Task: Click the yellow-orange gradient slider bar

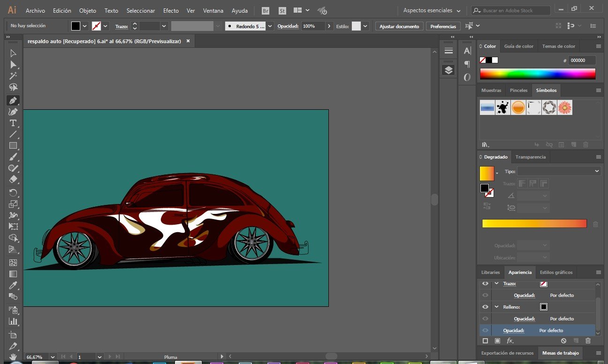Action: (x=534, y=224)
